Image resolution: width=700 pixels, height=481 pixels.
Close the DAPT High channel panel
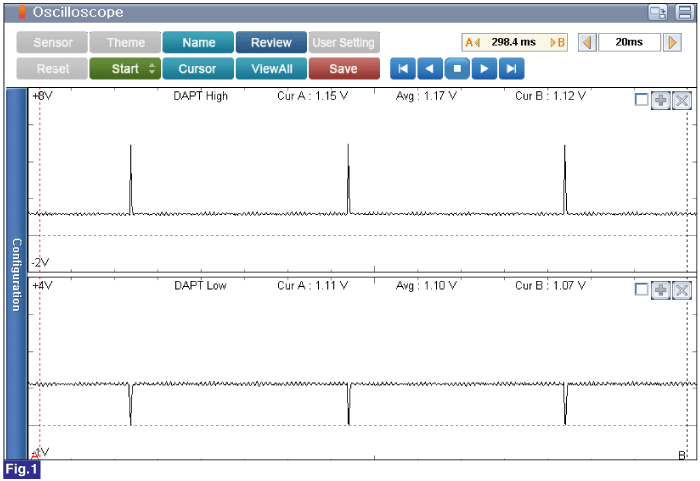[682, 100]
